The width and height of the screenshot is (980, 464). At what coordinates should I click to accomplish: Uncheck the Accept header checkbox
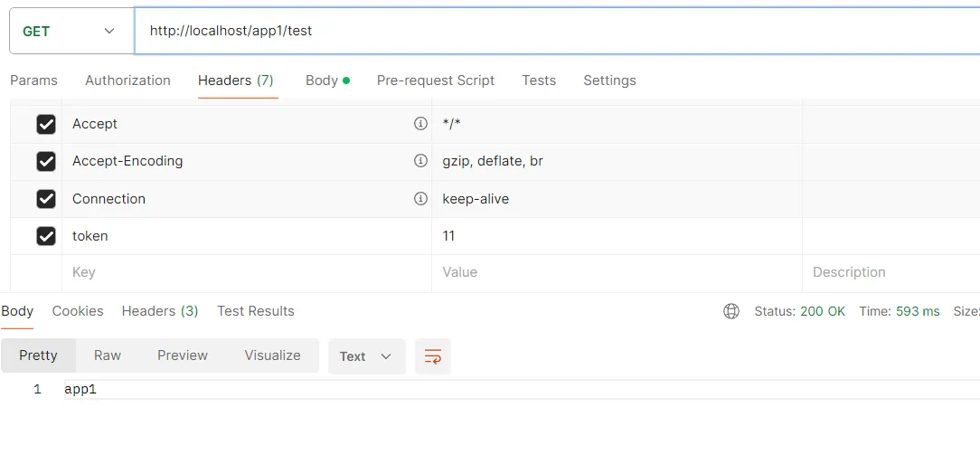(x=46, y=124)
